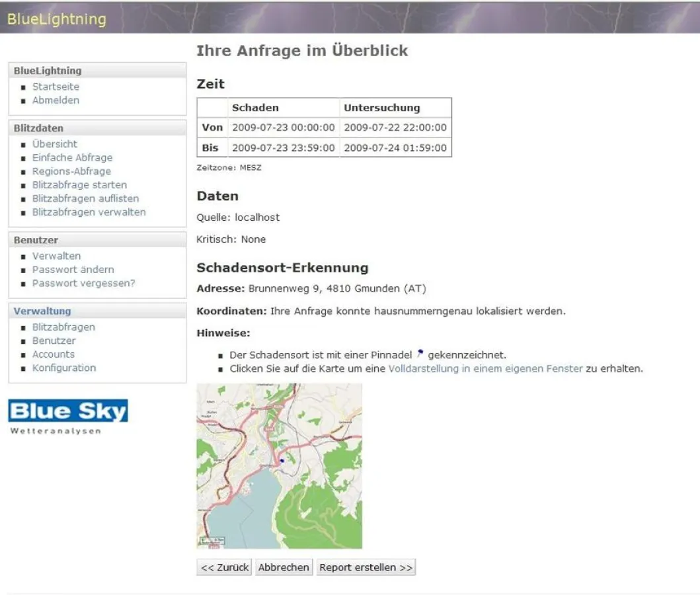Open Einfache Abfrage
The width and height of the screenshot is (700, 595).
point(72,157)
